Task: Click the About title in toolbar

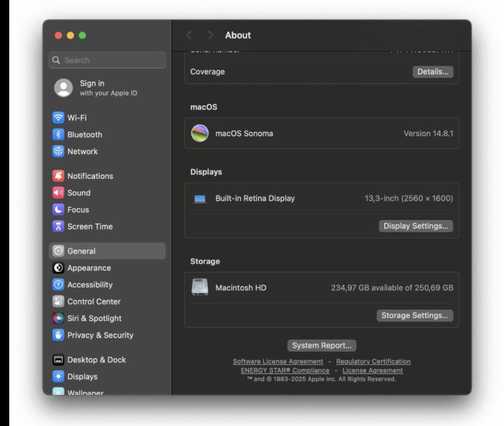Action: [238, 35]
